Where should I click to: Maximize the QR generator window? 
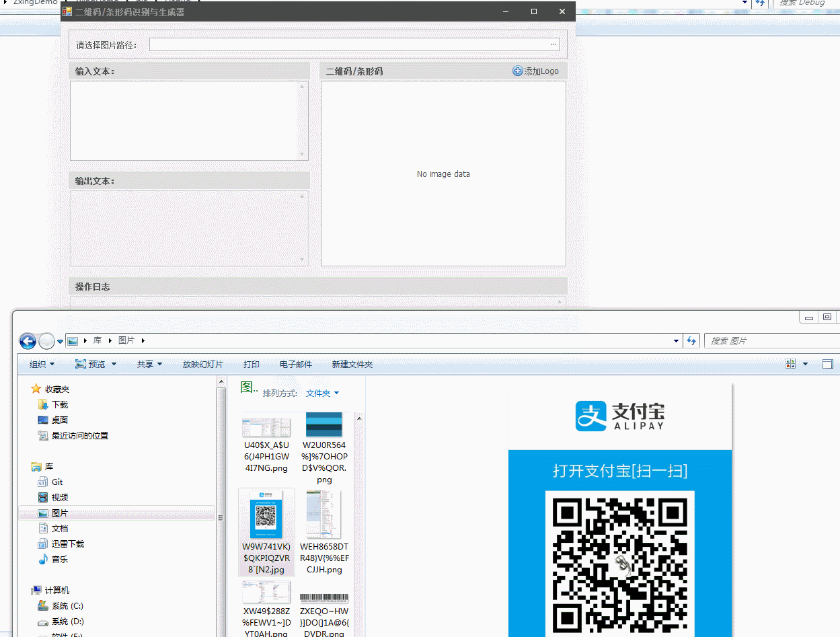tap(534, 11)
